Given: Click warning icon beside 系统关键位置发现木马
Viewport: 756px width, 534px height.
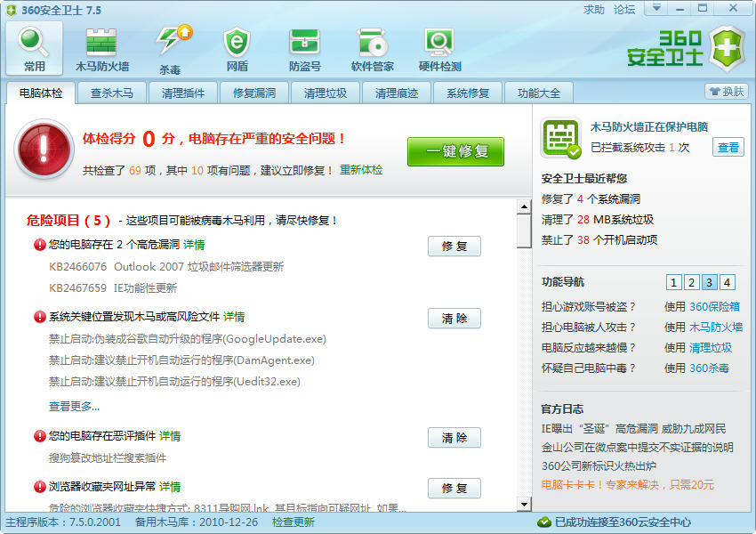Looking at the screenshot, I should 39,317.
